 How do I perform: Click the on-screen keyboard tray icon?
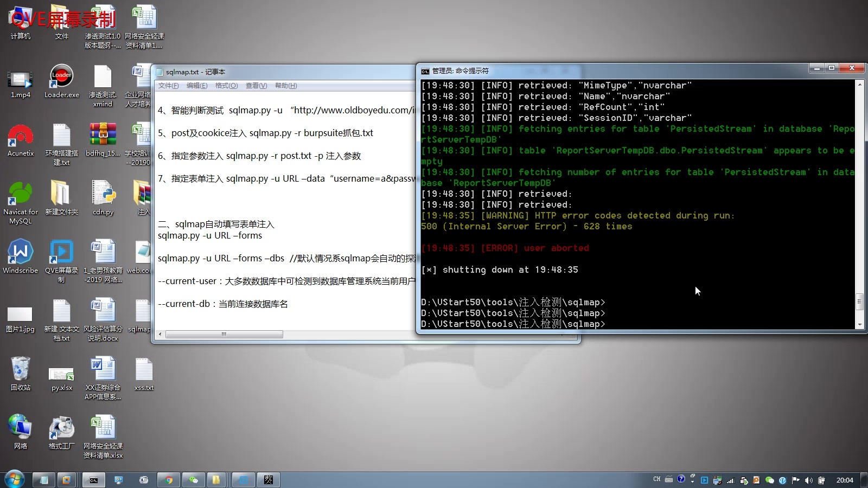669,479
